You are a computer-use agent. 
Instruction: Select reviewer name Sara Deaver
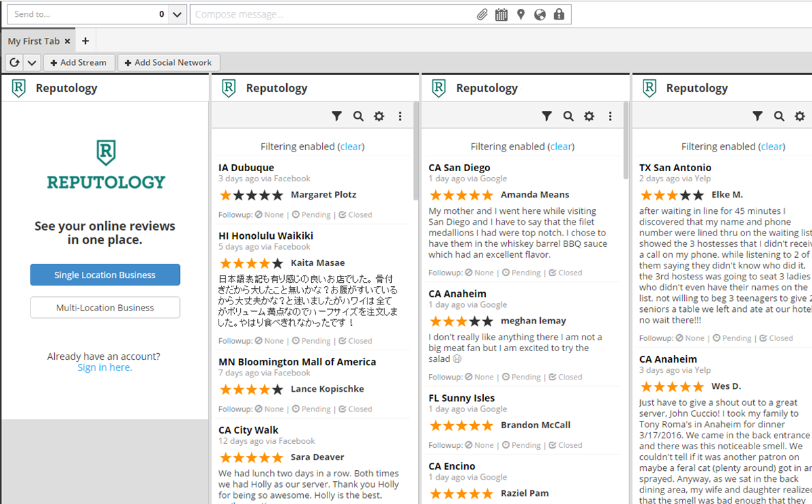317,457
